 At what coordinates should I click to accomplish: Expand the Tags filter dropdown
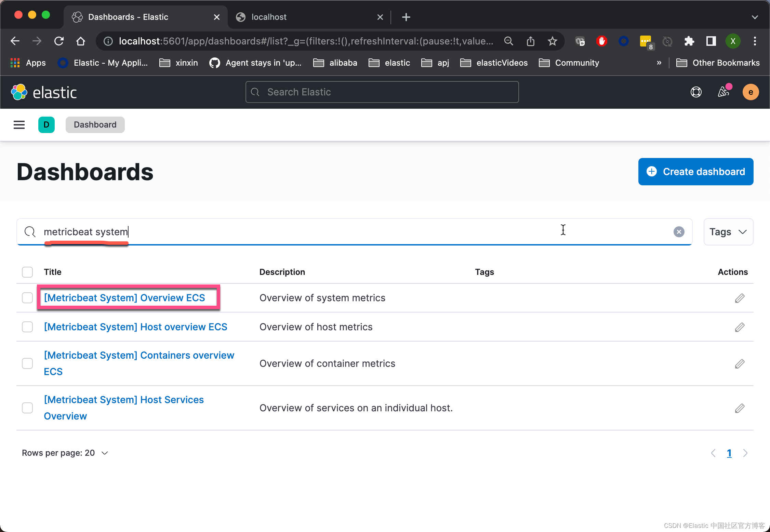728,232
